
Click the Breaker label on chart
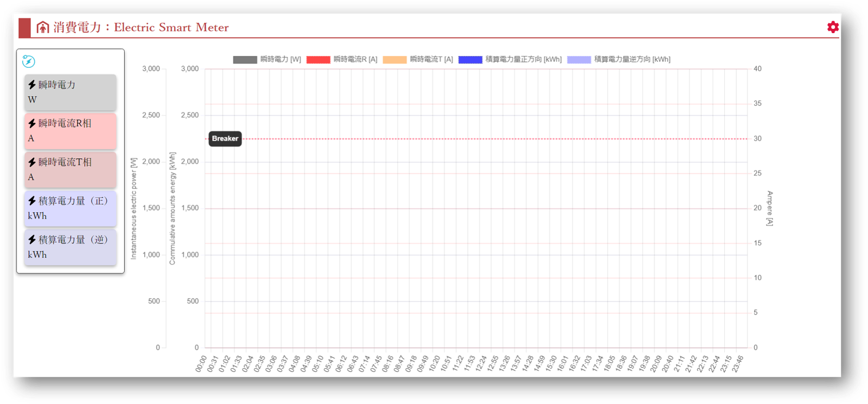pyautogui.click(x=225, y=138)
